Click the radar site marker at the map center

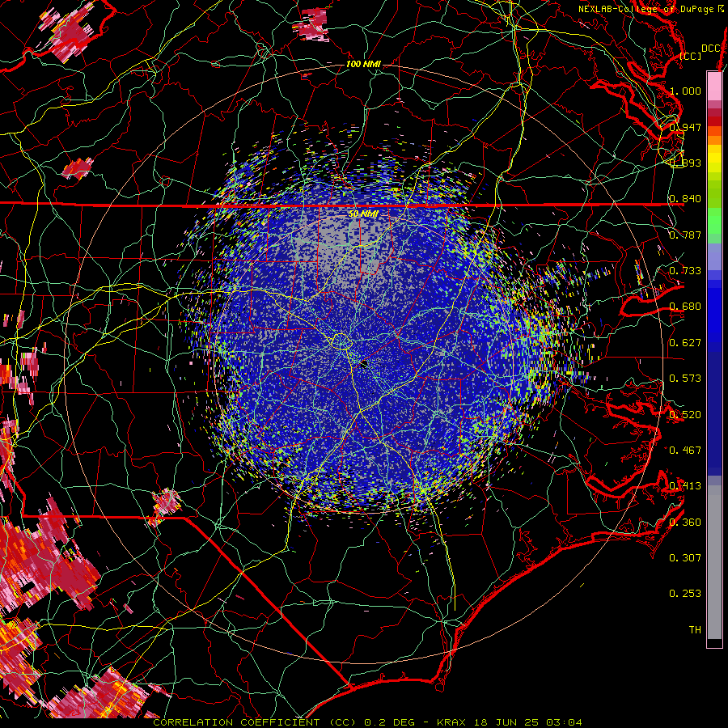coord(363,363)
